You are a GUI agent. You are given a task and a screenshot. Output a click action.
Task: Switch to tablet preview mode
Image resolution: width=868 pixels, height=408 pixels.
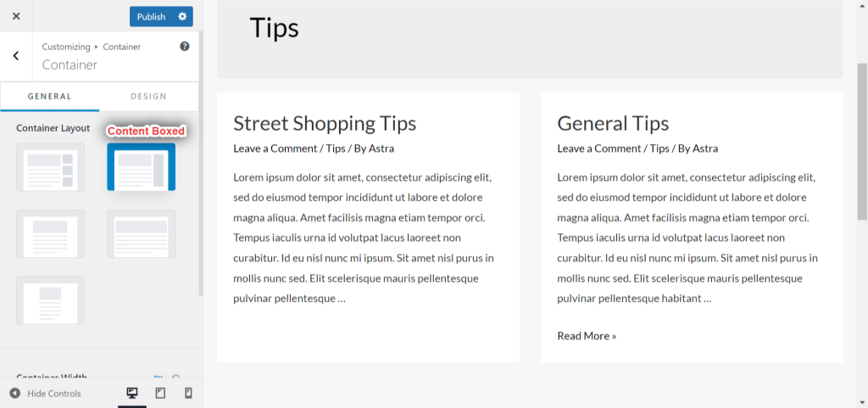click(160, 393)
